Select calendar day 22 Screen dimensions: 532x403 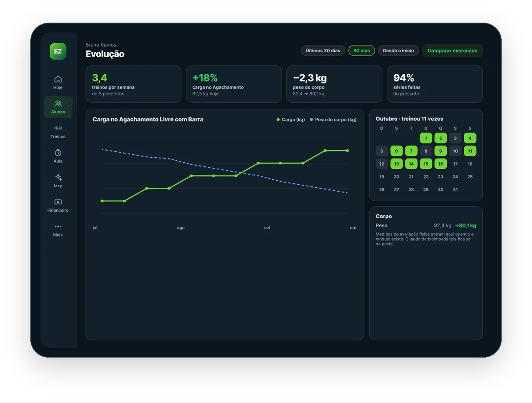(426, 177)
